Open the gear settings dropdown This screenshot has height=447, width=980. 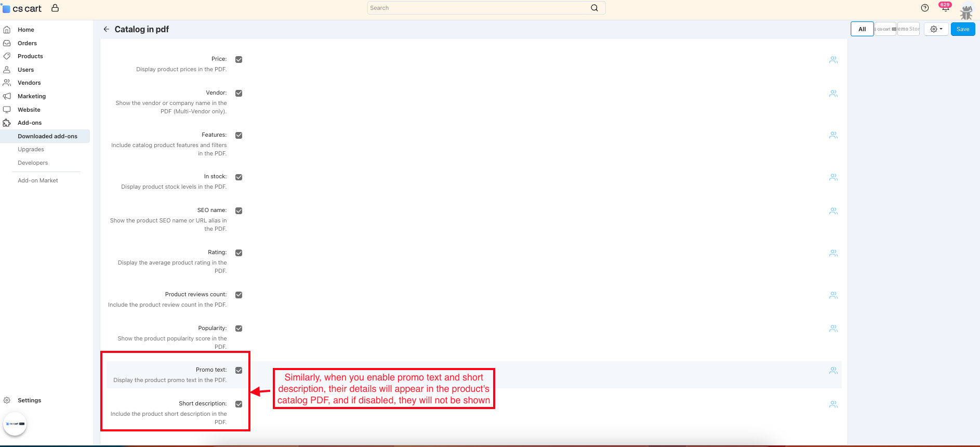(x=936, y=29)
